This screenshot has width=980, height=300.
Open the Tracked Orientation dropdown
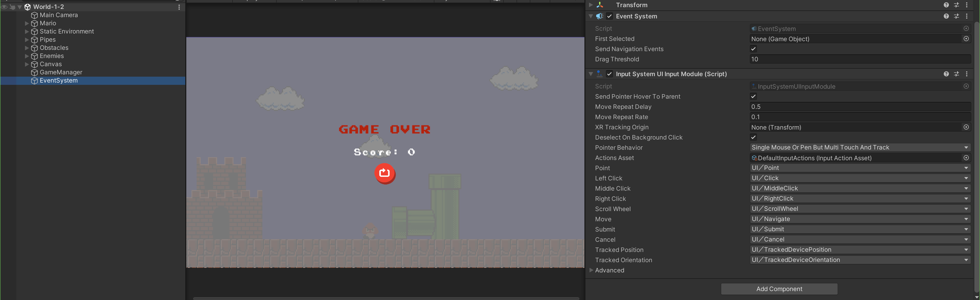(860, 260)
